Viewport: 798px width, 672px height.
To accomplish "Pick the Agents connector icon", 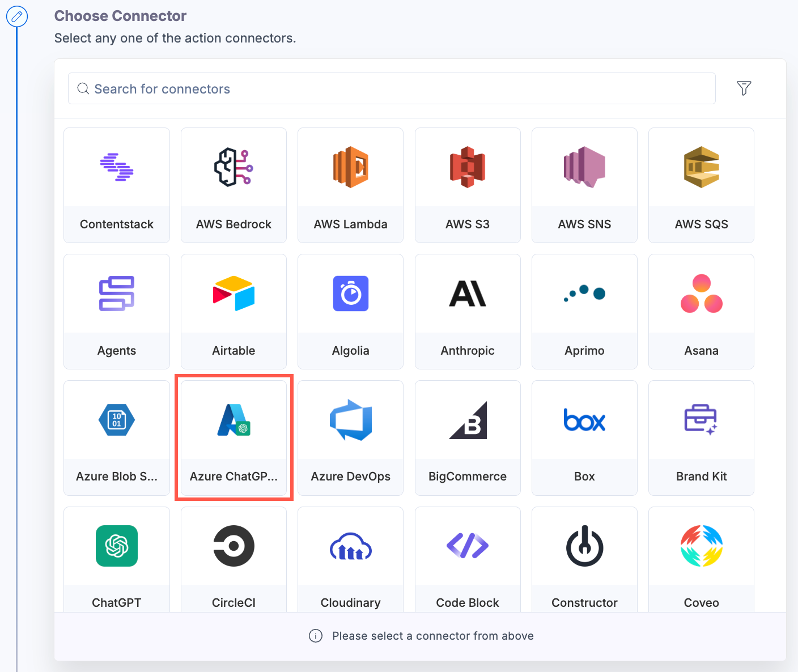I will point(117,294).
